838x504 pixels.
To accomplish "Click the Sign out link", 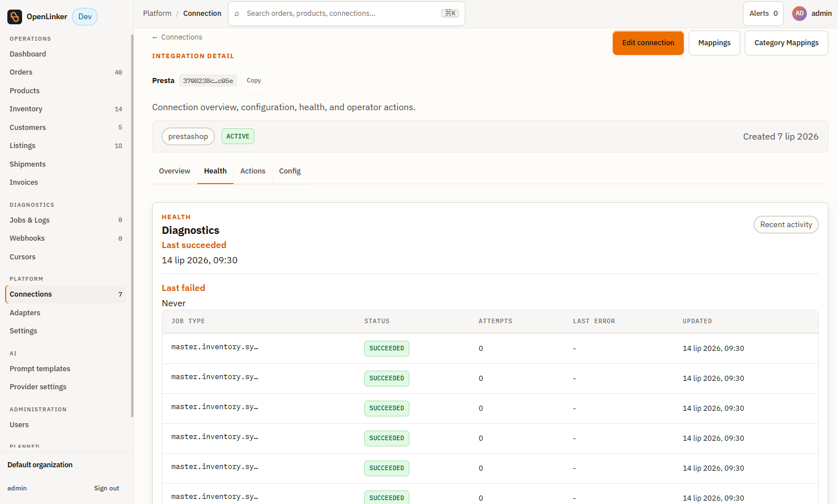I will (x=106, y=488).
